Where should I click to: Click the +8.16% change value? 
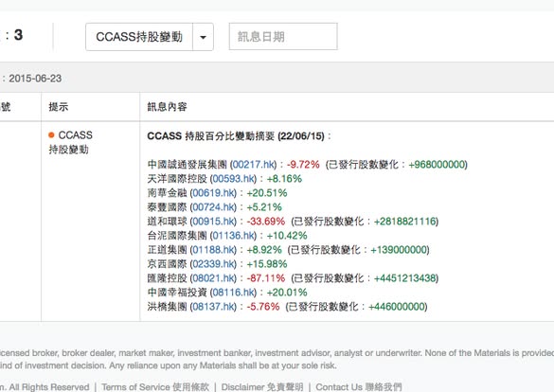(x=284, y=179)
